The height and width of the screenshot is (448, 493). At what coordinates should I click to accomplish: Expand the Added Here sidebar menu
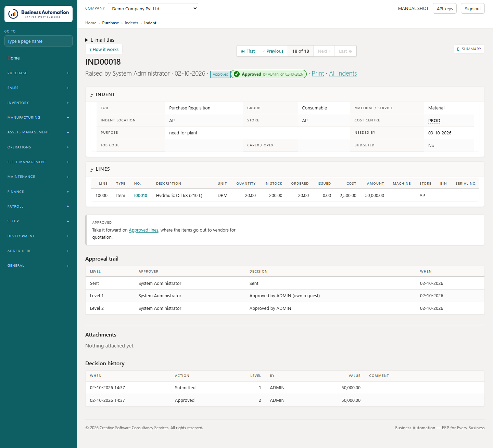coord(38,251)
